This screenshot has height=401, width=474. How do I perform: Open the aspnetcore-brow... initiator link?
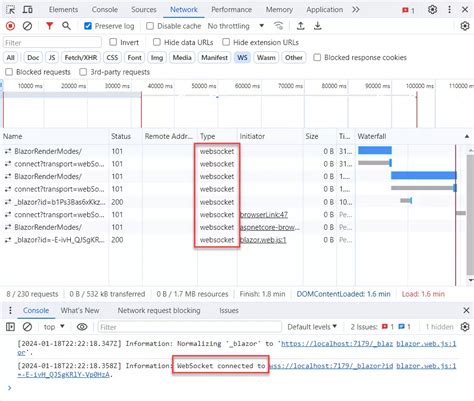[270, 227]
